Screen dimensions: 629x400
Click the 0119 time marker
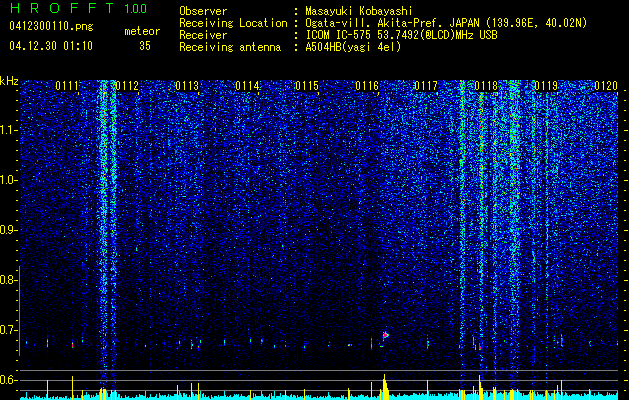546,86
